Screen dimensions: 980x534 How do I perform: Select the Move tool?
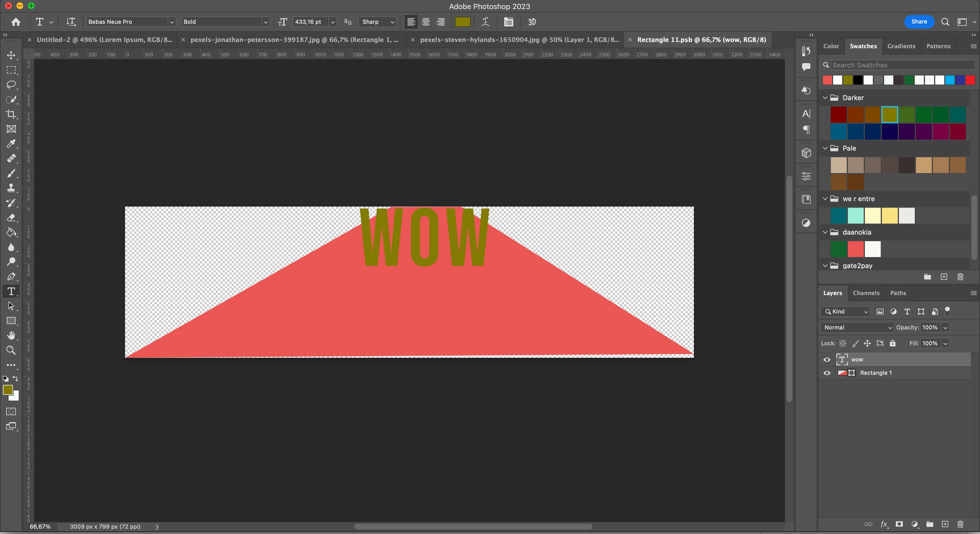pyautogui.click(x=11, y=56)
